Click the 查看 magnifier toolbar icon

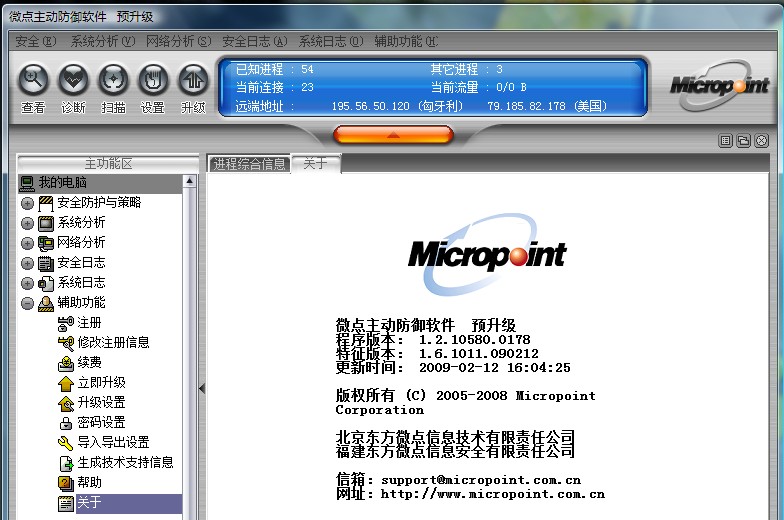[x=33, y=80]
